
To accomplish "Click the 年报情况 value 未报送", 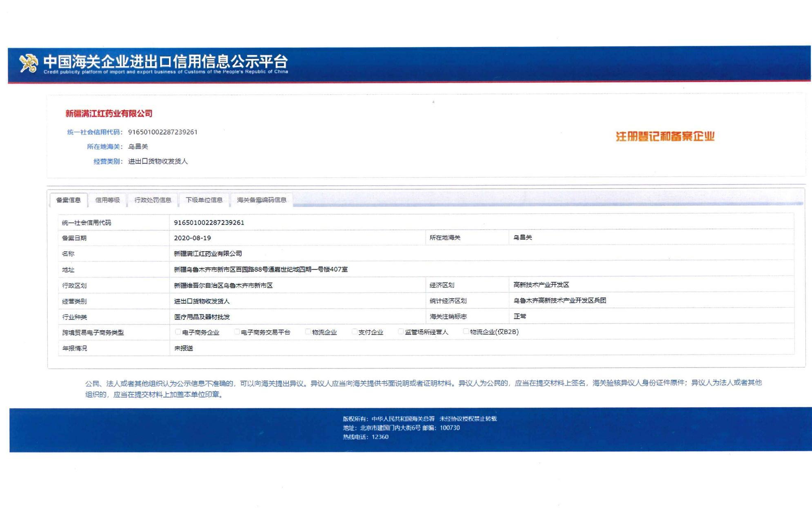I will (x=183, y=348).
